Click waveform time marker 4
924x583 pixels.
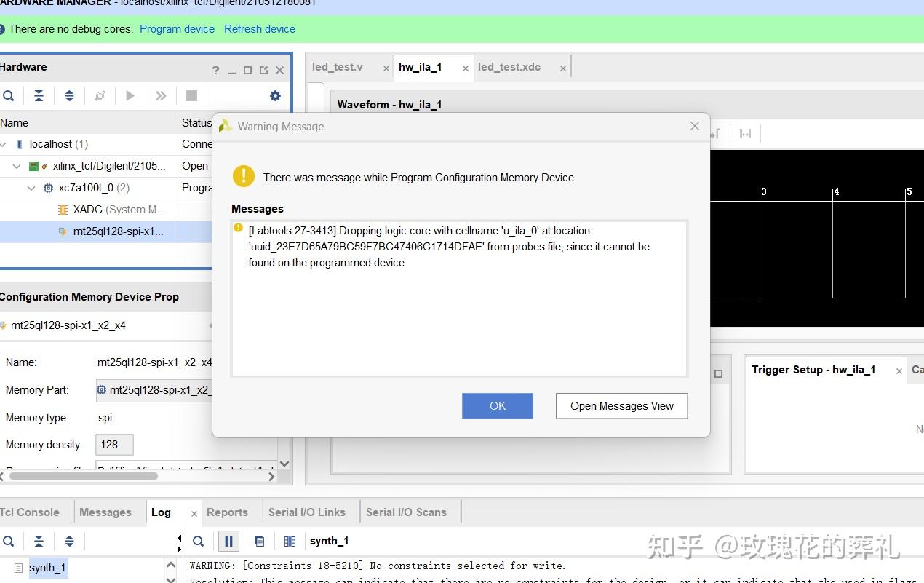pyautogui.click(x=837, y=191)
